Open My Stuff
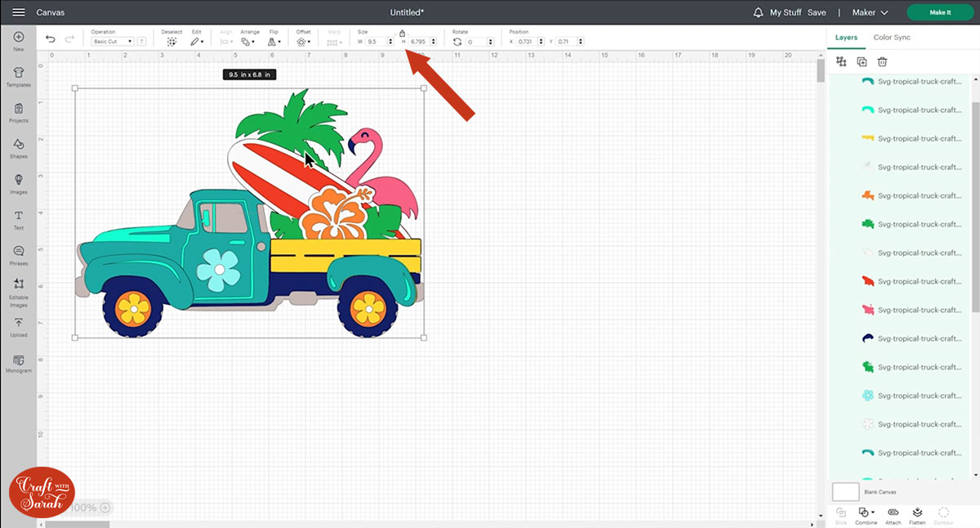Viewport: 980px width, 528px height. tap(786, 12)
